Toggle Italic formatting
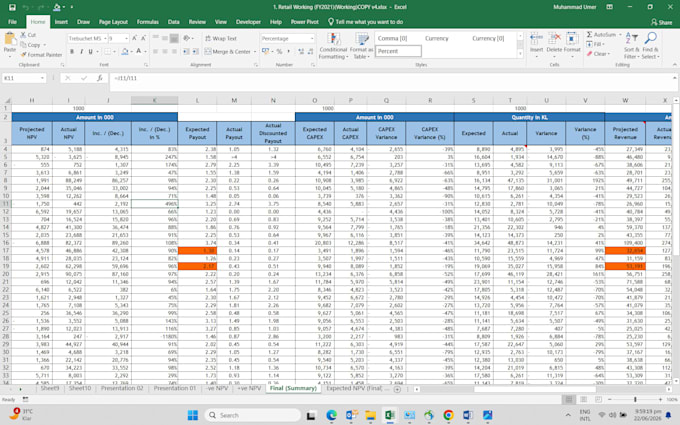This screenshot has width=680, height=425. [x=81, y=52]
